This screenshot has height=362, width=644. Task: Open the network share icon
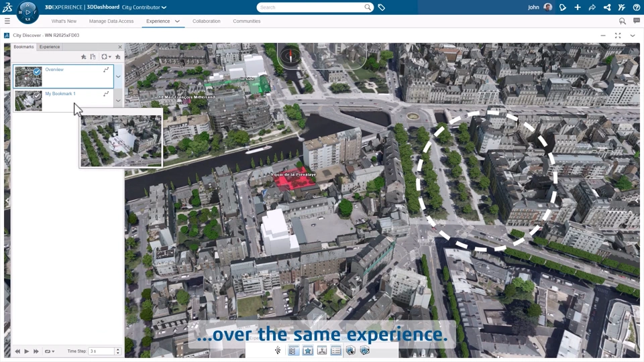[607, 7]
